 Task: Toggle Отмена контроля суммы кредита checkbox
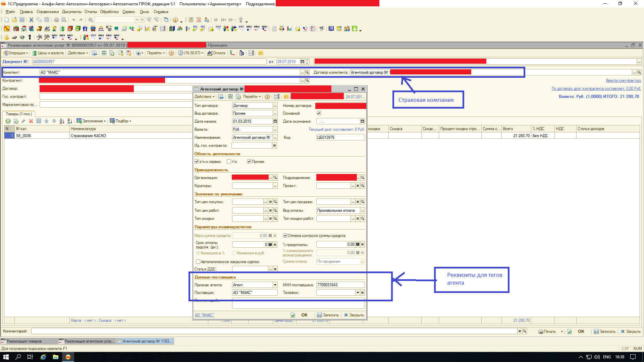tap(285, 236)
